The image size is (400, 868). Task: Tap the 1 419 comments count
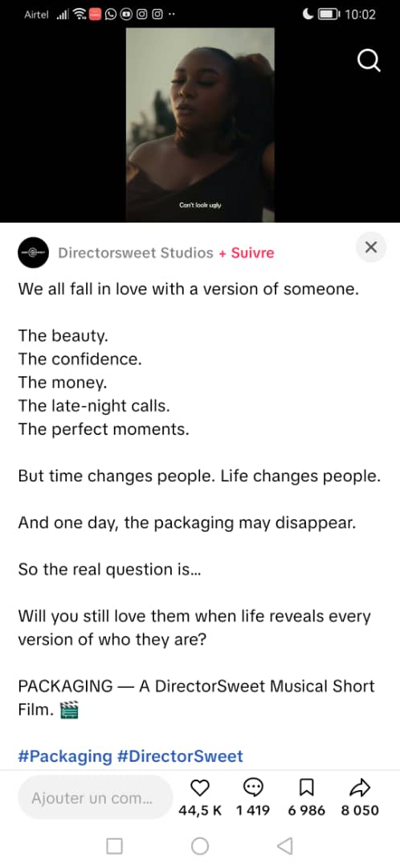tap(253, 810)
